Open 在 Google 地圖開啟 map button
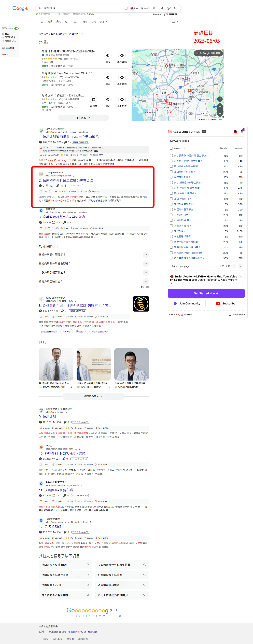Screen dimensions: 253x644 208,53
